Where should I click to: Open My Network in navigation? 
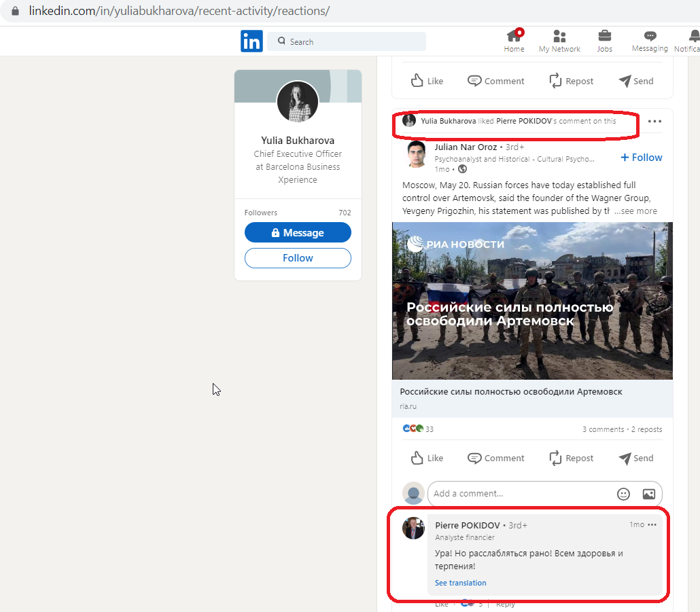pos(559,41)
